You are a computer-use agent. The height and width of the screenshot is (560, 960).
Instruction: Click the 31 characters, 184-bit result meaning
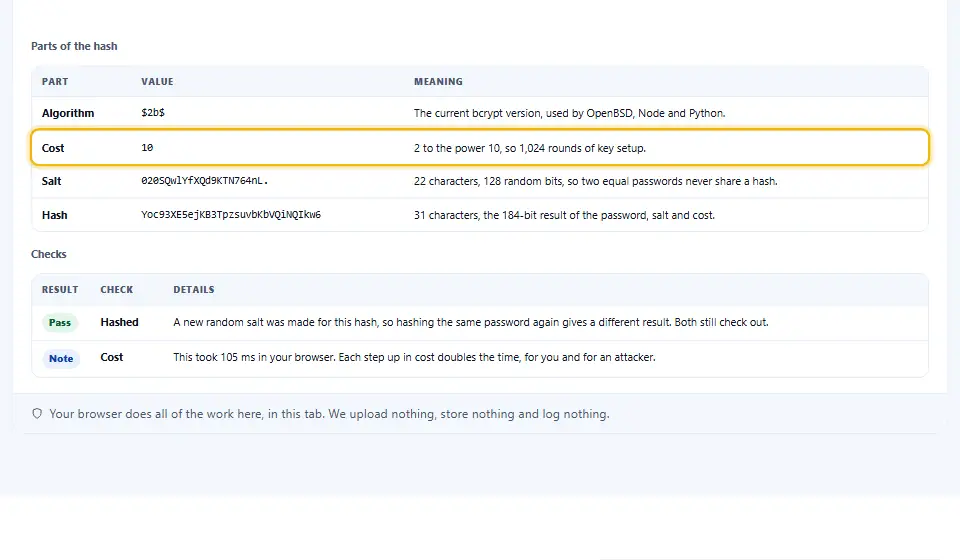[x=564, y=215]
